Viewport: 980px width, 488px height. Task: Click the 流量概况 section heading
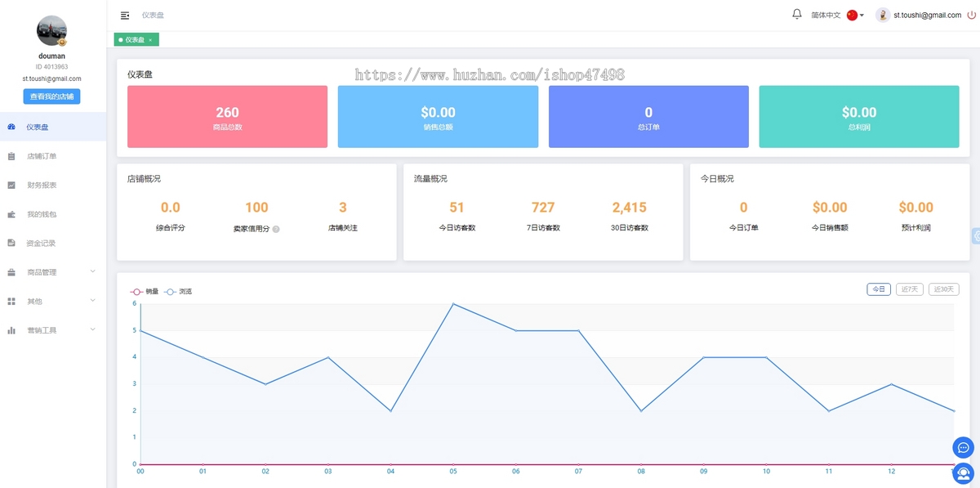(430, 178)
